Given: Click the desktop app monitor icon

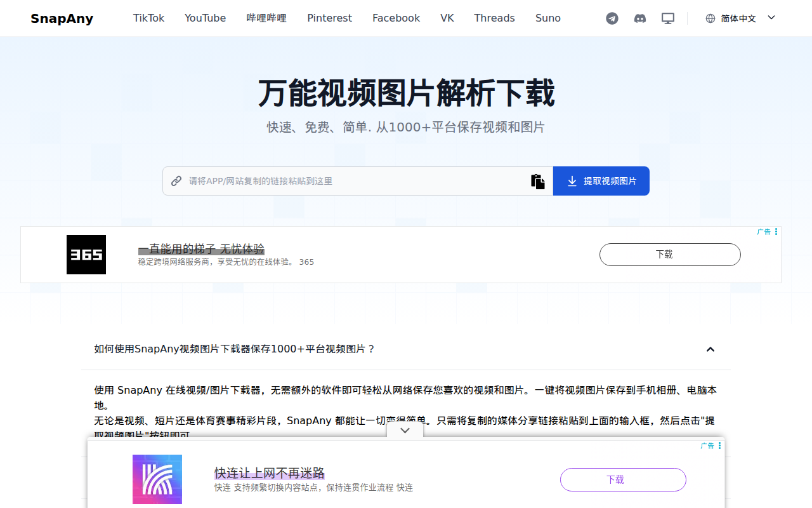Looking at the screenshot, I should coord(668,18).
